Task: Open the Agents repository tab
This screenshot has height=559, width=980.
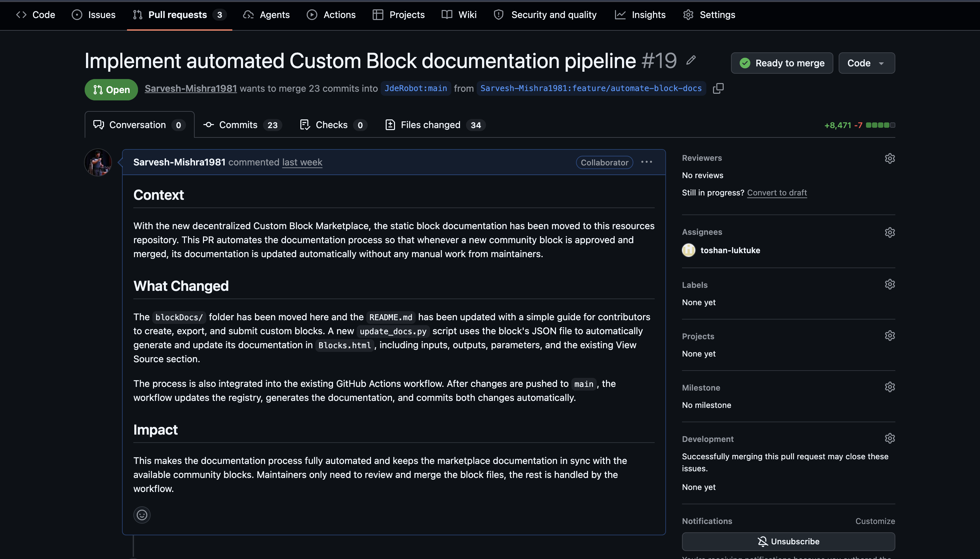Action: (266, 15)
